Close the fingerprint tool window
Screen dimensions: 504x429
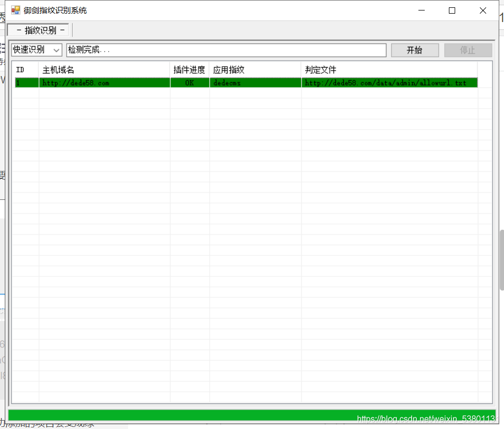pos(483,10)
